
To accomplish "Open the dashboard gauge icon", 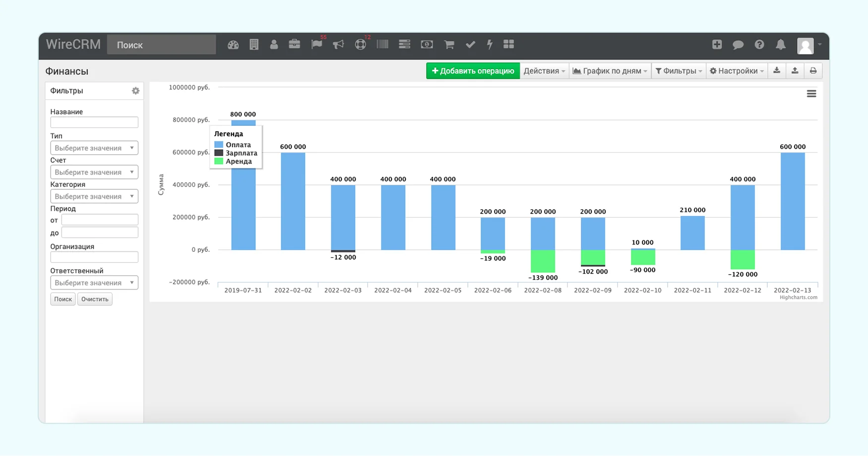I will 233,45.
